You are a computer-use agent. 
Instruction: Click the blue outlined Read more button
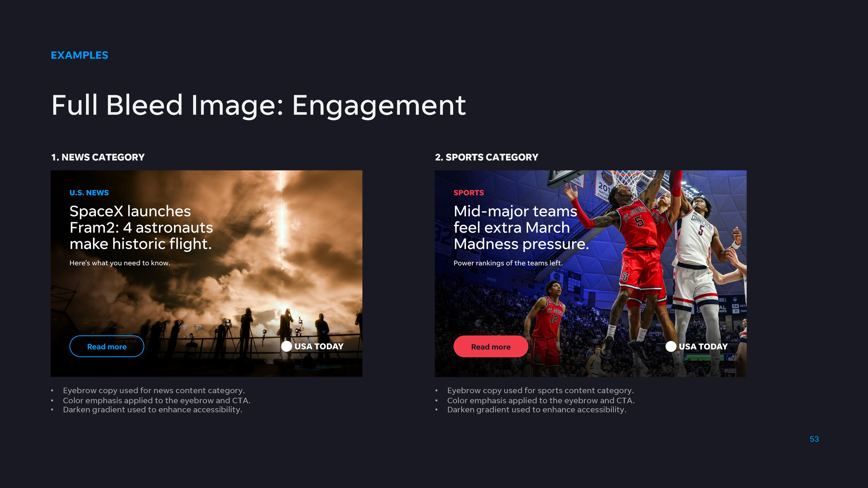(x=107, y=346)
